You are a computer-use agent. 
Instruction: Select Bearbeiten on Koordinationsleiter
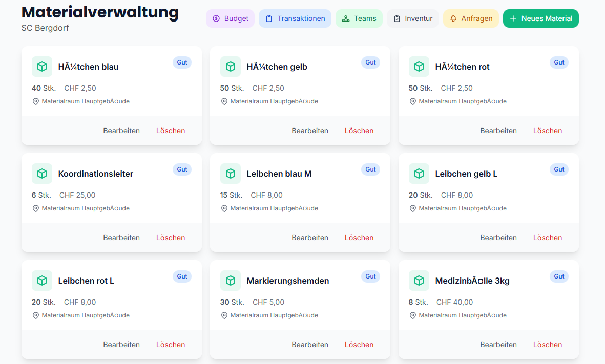click(x=121, y=238)
